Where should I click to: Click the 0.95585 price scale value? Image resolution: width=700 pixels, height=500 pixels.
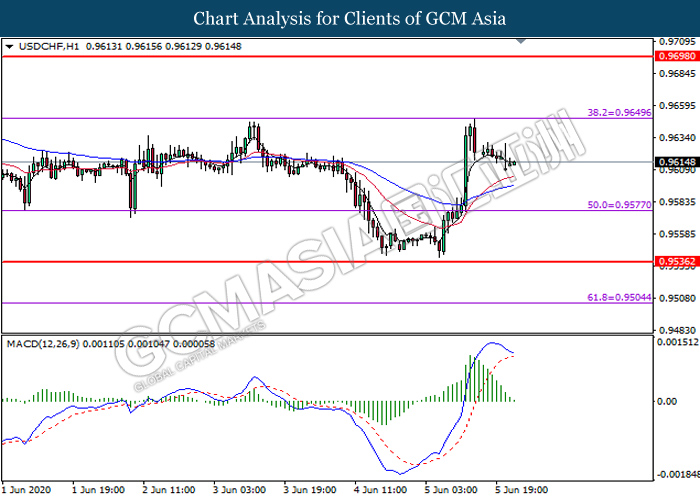tap(677, 234)
